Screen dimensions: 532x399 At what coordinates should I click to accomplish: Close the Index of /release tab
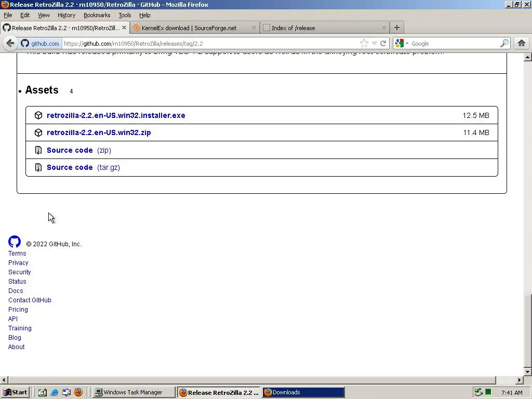tap(384, 28)
